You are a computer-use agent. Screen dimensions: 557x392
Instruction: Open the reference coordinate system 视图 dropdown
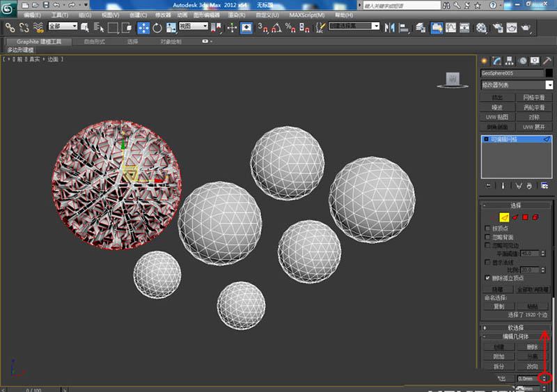[194, 26]
